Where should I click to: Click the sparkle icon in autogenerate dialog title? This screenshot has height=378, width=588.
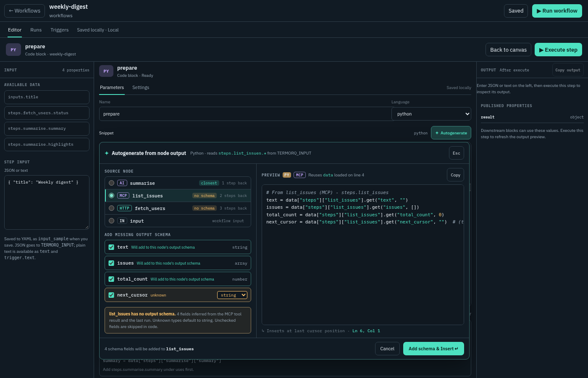click(107, 153)
